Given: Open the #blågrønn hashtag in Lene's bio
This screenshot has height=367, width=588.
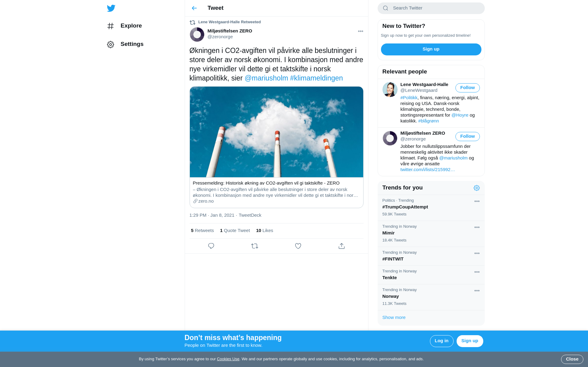Looking at the screenshot, I should click(428, 121).
